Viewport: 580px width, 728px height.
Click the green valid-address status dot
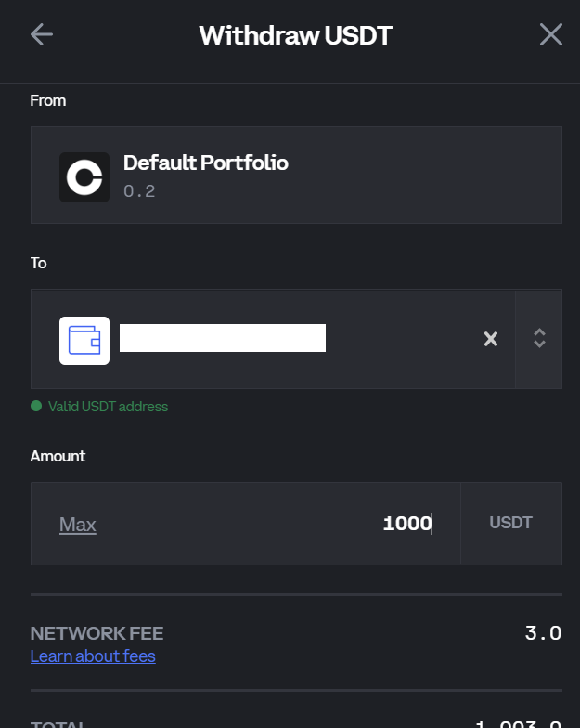[x=36, y=406]
